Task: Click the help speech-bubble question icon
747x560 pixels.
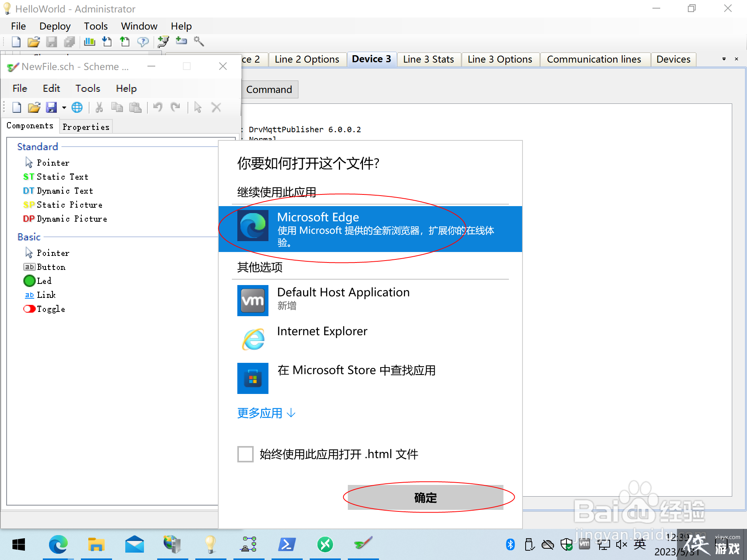Action: point(143,42)
